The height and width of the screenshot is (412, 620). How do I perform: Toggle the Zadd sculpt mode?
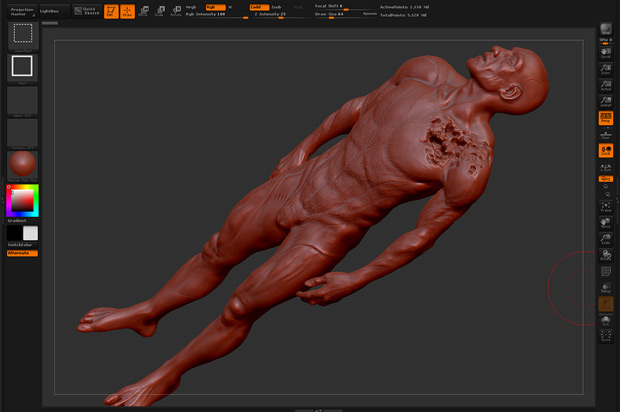259,7
